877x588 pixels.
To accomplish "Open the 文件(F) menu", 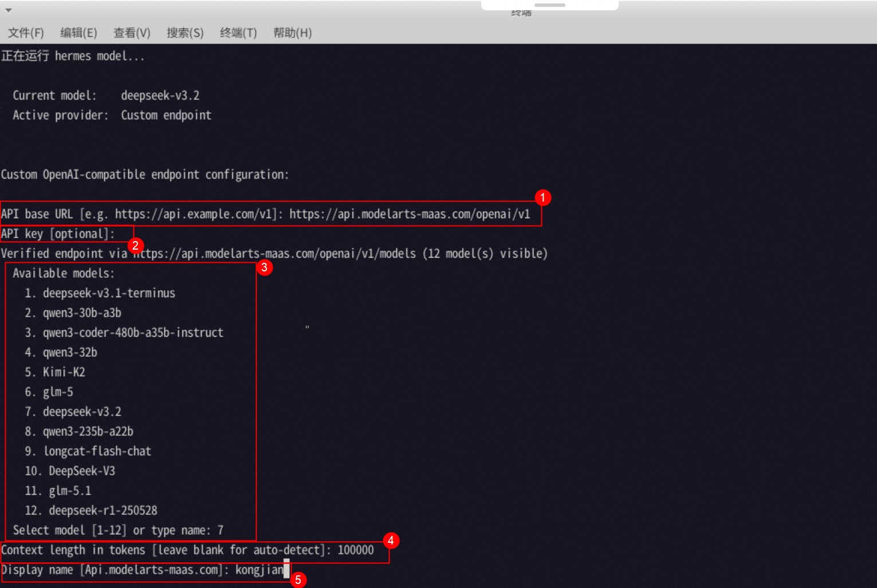I will 26,33.
